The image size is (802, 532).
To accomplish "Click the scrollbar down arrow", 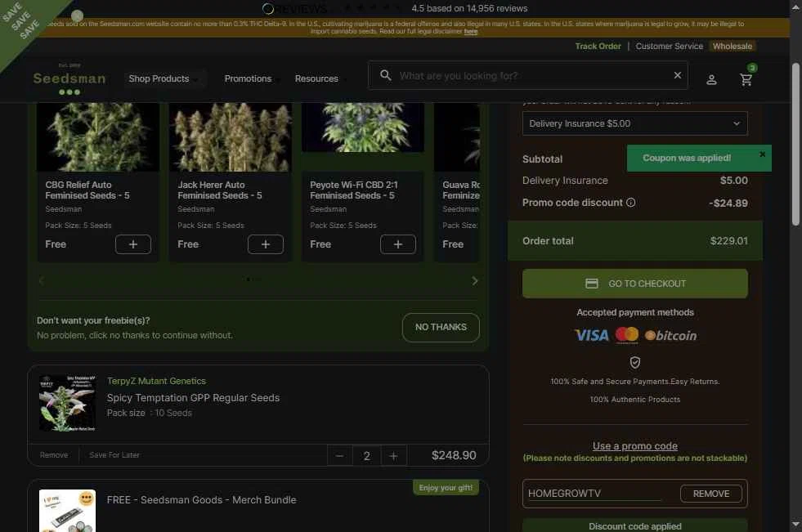I will click(x=795, y=525).
